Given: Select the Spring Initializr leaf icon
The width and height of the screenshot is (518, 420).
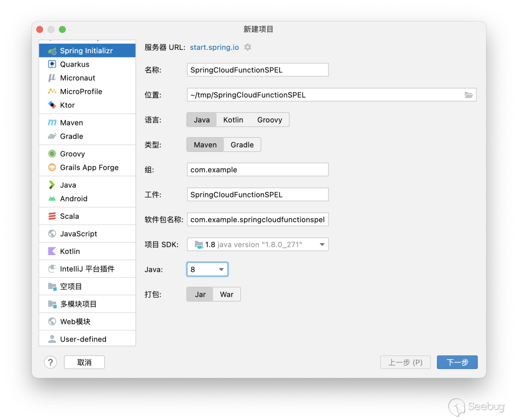Looking at the screenshot, I should (52, 51).
